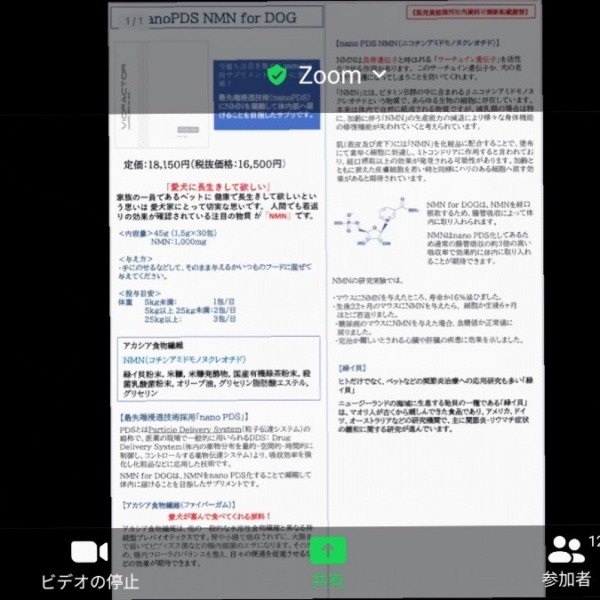Tap the green 共有 label
This screenshot has height=600, width=600.
click(x=328, y=581)
